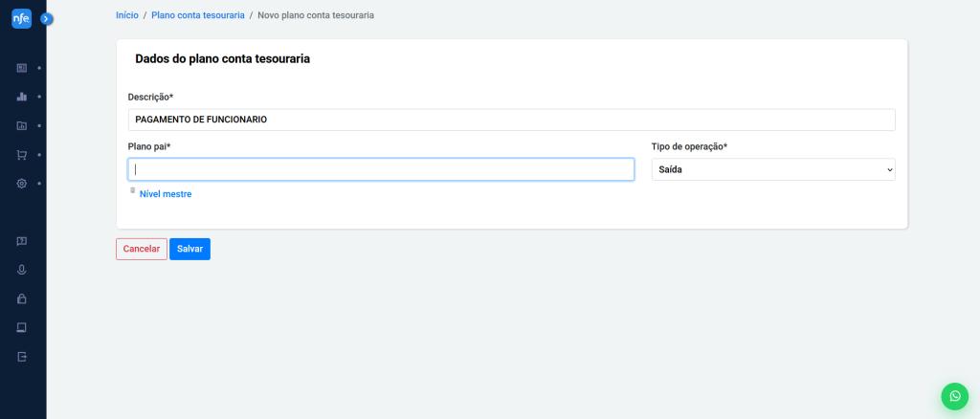Open the Tipo de operação dropdown
This screenshot has width=980, height=419.
(x=772, y=169)
